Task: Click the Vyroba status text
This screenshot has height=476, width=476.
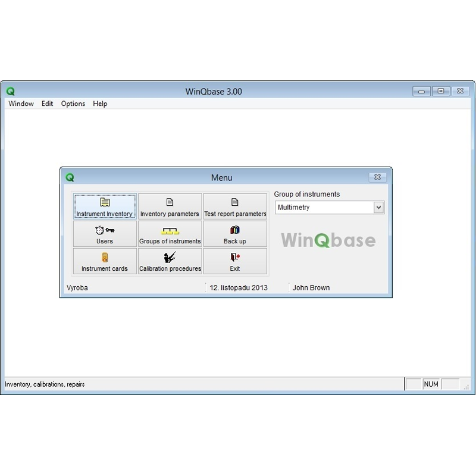Action: [77, 287]
